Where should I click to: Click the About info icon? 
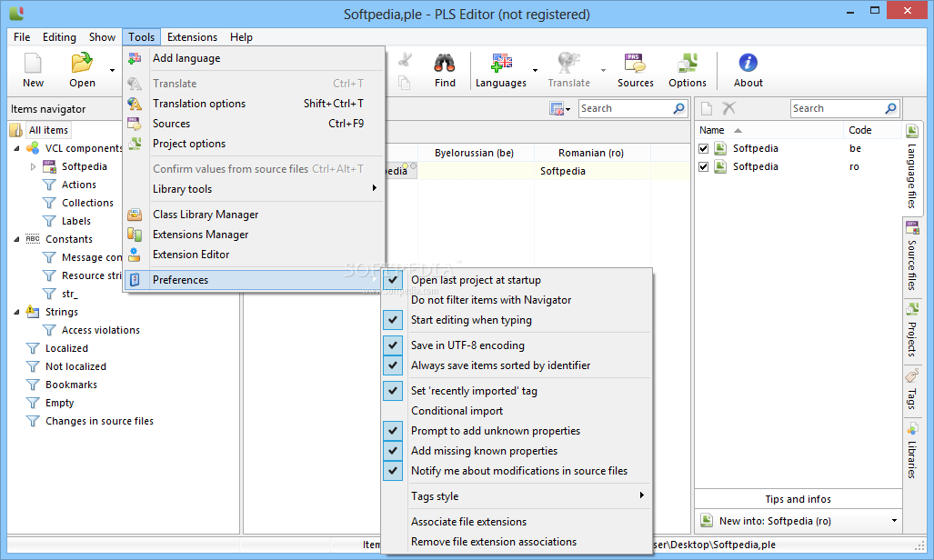tap(748, 63)
